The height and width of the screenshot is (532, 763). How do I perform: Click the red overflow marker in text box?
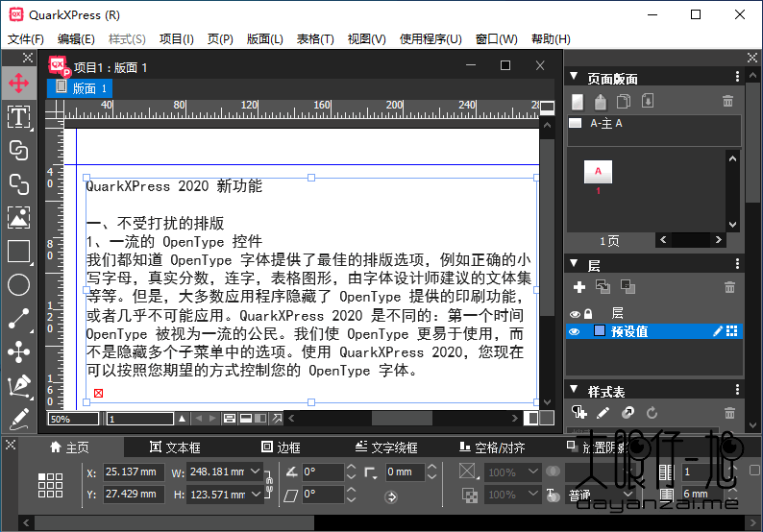[98, 393]
